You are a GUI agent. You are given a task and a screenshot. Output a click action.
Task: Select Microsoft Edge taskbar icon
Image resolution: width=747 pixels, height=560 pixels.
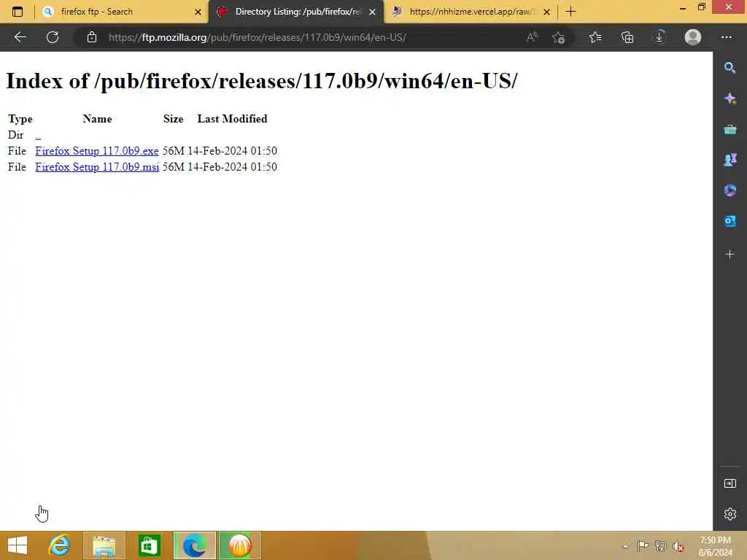click(194, 545)
